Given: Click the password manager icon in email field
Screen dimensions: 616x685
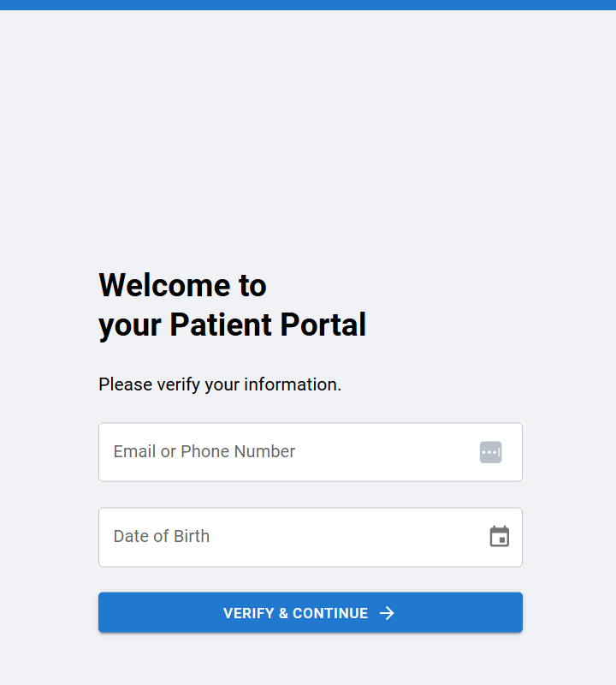Looking at the screenshot, I should tap(490, 452).
